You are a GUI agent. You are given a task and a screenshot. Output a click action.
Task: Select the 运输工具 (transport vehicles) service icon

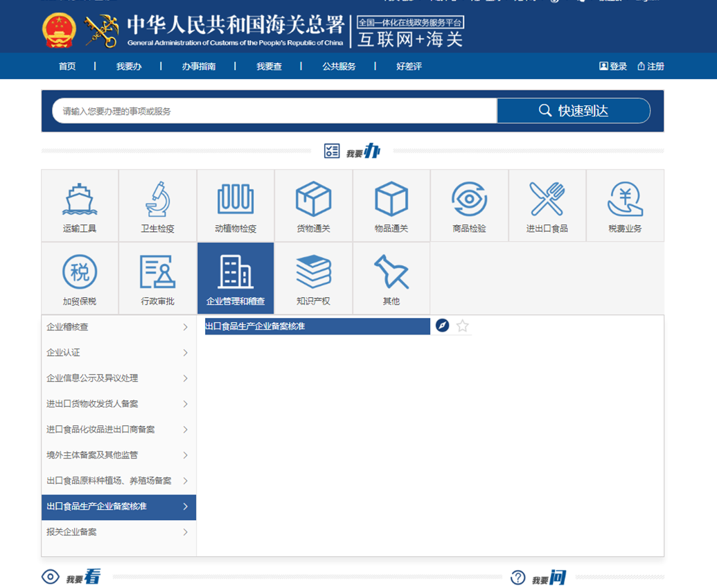point(79,204)
